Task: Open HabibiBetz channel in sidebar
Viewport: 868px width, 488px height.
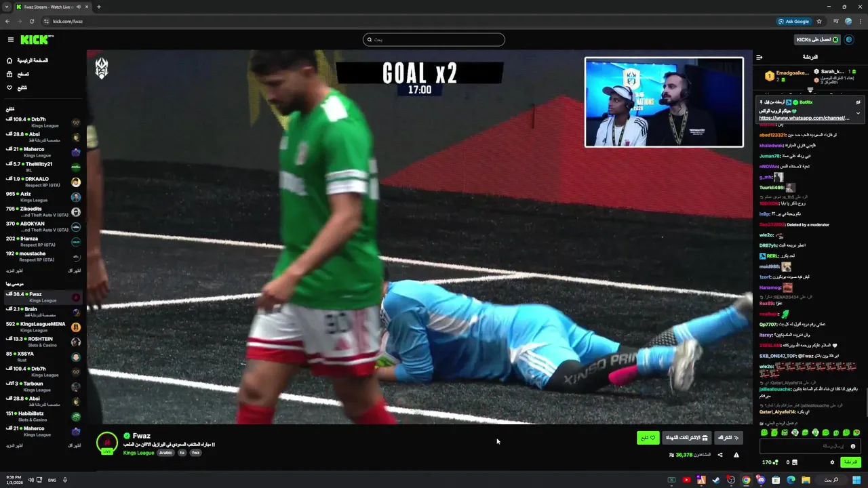Action: pos(42,416)
